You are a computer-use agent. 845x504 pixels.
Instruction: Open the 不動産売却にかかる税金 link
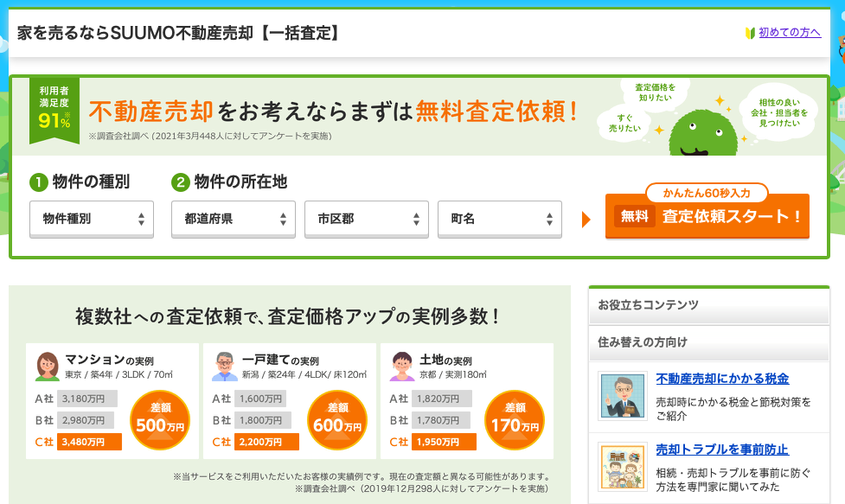coord(722,379)
